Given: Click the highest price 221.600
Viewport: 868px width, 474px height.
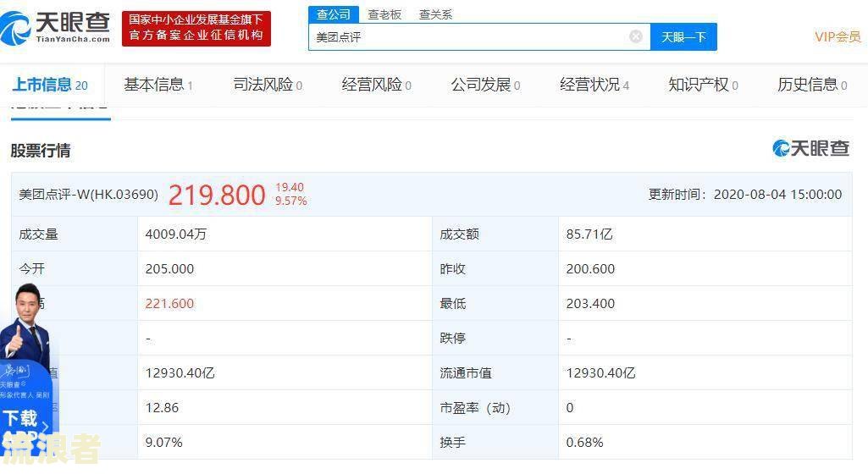Looking at the screenshot, I should pyautogui.click(x=169, y=304).
